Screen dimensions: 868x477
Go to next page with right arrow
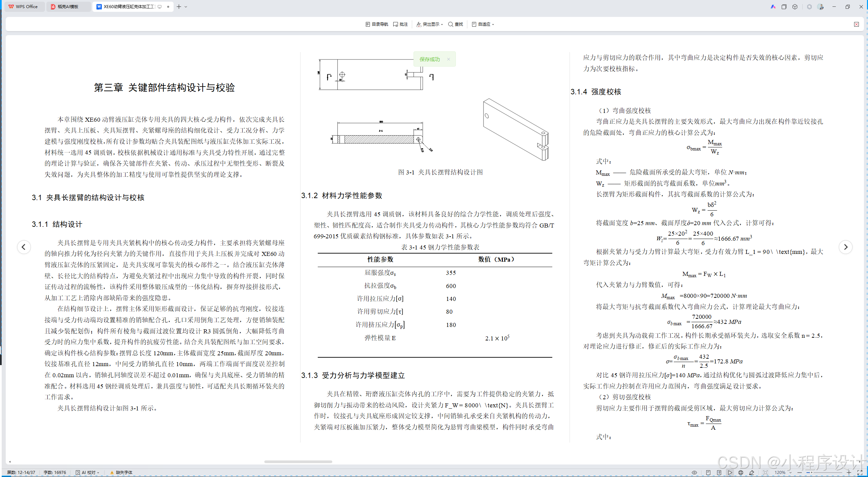click(x=845, y=247)
